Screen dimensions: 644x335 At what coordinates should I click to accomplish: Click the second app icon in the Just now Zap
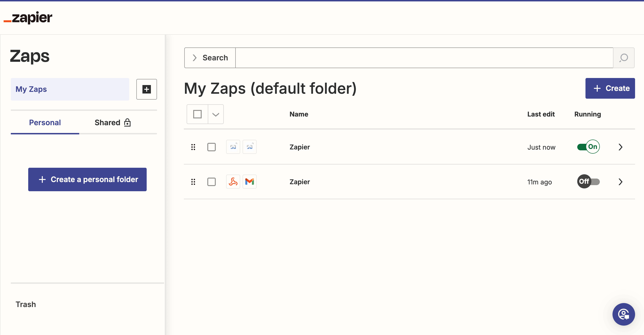coord(250,147)
